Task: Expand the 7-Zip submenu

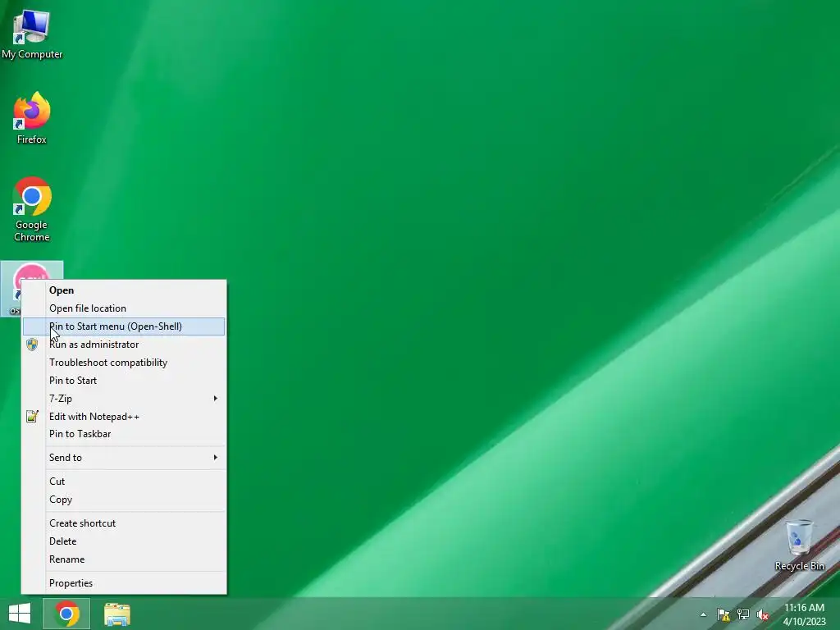Action: tap(124, 398)
